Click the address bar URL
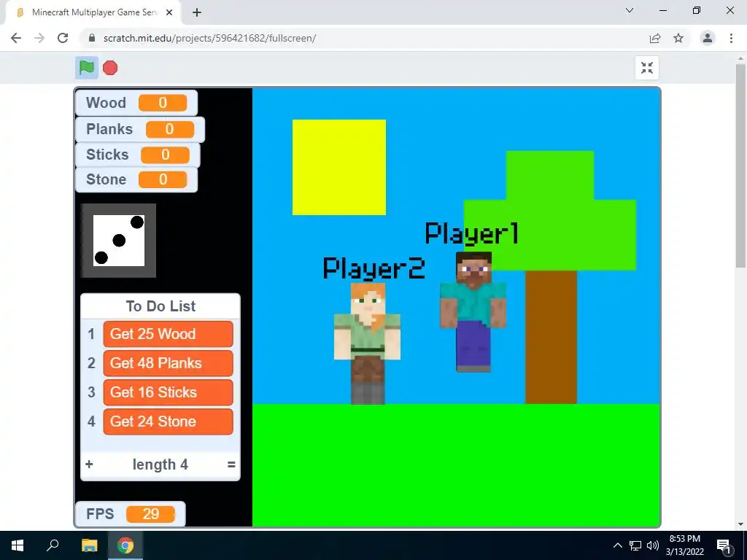 point(209,38)
